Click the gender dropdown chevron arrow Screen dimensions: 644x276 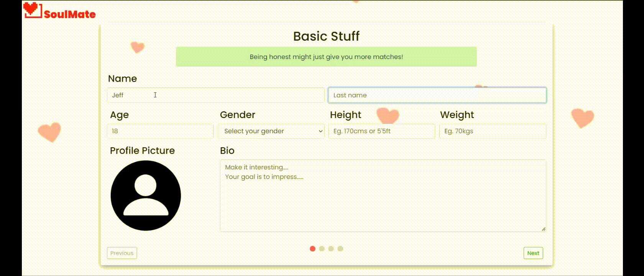(320, 131)
